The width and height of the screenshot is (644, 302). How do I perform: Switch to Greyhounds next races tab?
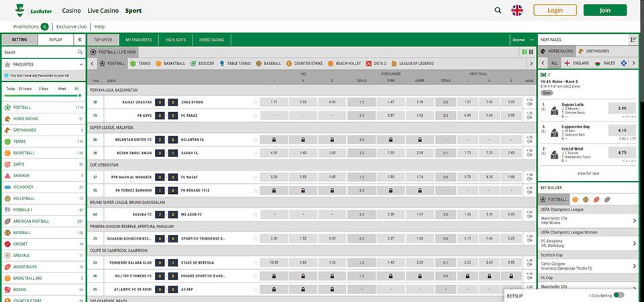click(594, 52)
